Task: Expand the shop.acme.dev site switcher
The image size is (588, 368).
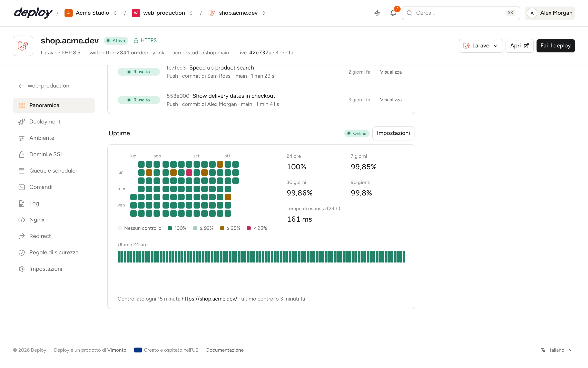Action: click(264, 13)
